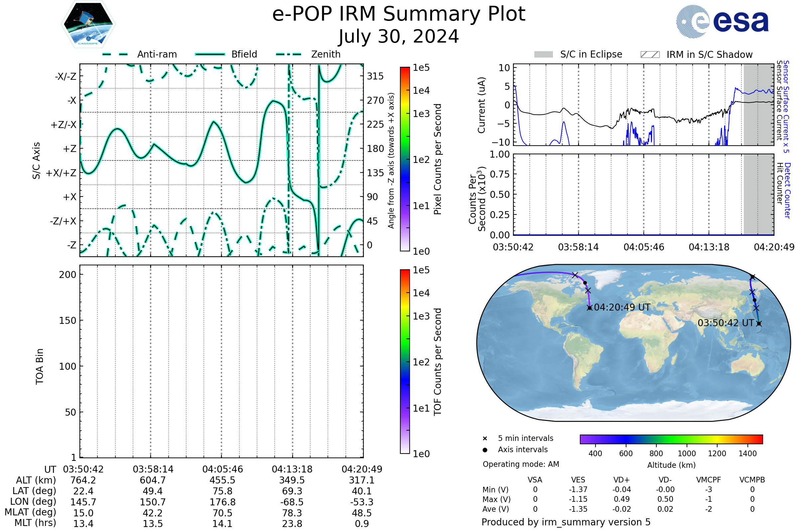Click the IRM in S/C Shadow hatched swatch
This screenshot has height=532, width=798.
coord(650,55)
